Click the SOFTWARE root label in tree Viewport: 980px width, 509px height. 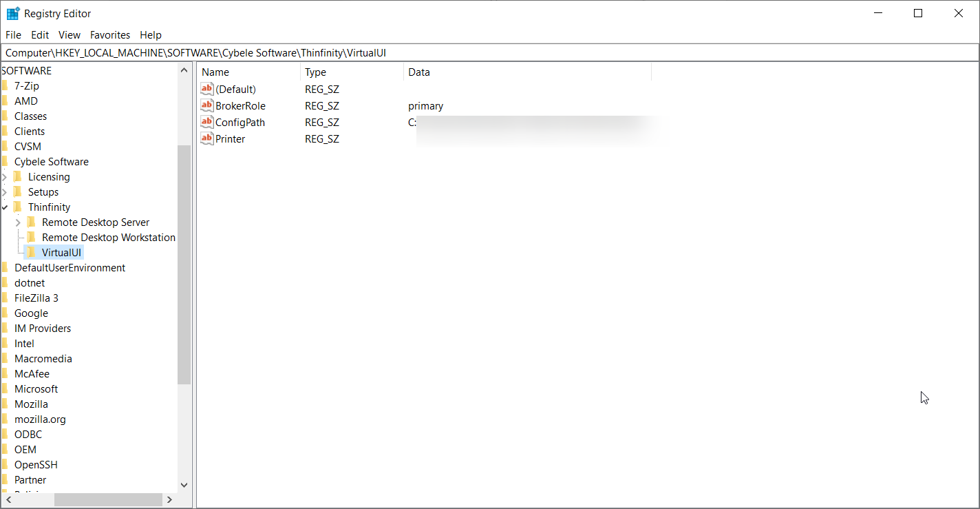pyautogui.click(x=26, y=70)
